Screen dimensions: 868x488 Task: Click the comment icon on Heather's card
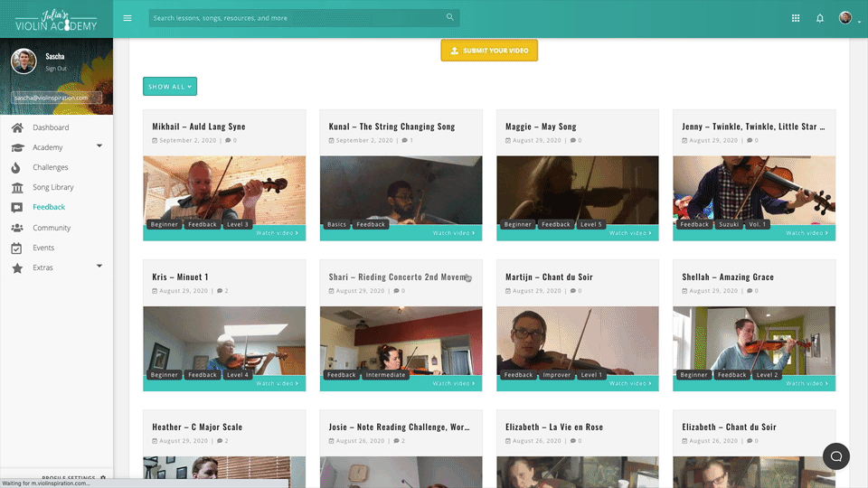tap(220, 441)
